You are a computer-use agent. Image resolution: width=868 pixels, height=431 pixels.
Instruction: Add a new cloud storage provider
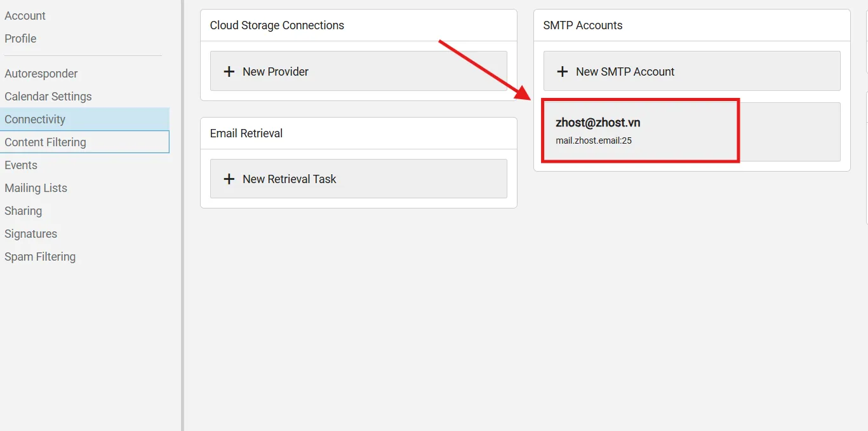pos(358,71)
